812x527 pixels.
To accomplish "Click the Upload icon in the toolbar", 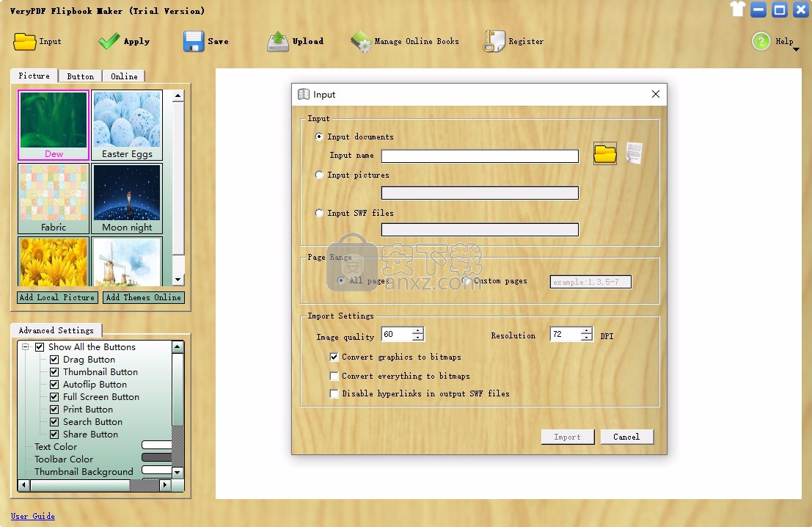I will click(x=278, y=41).
